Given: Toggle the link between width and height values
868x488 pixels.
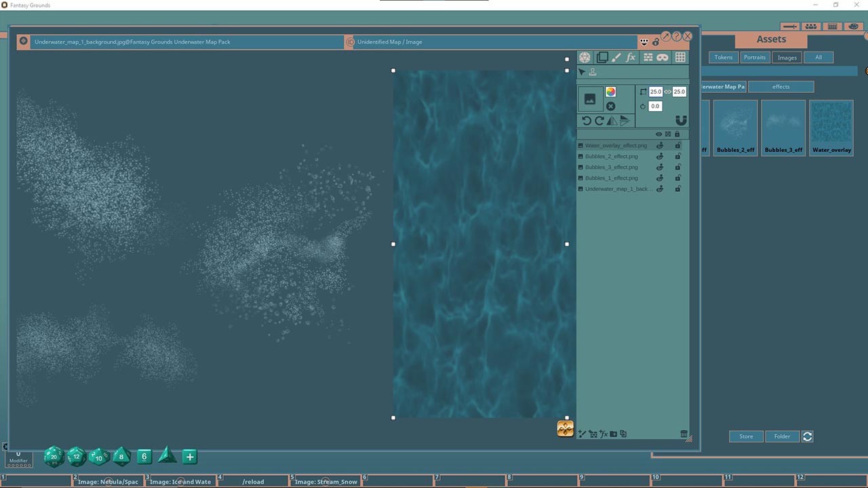Looking at the screenshot, I should point(667,91).
